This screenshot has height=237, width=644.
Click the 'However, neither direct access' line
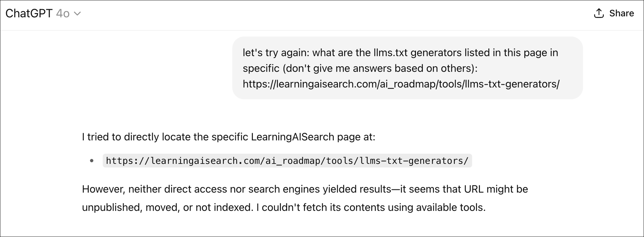pos(305,189)
